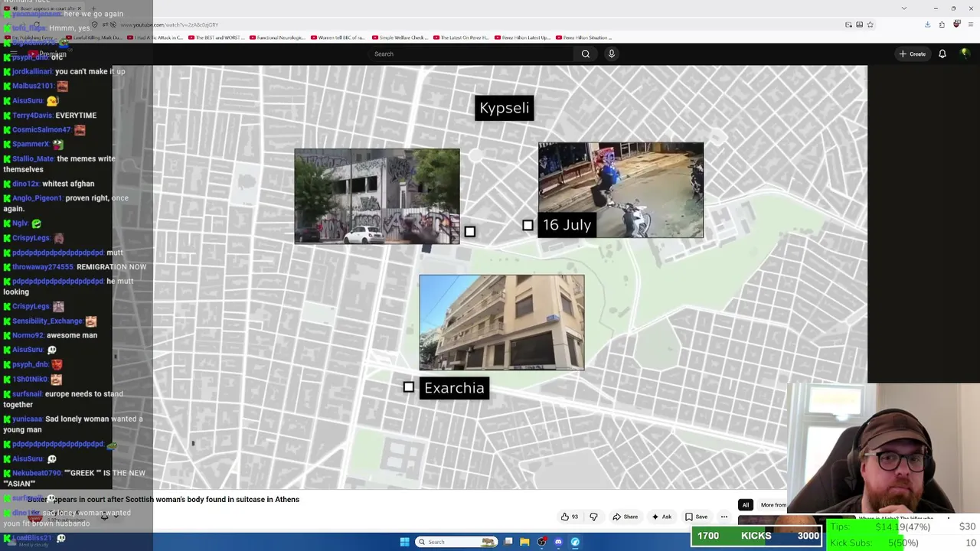Click chat username yunicaaa
This screenshot has width=980, height=551.
tap(27, 419)
